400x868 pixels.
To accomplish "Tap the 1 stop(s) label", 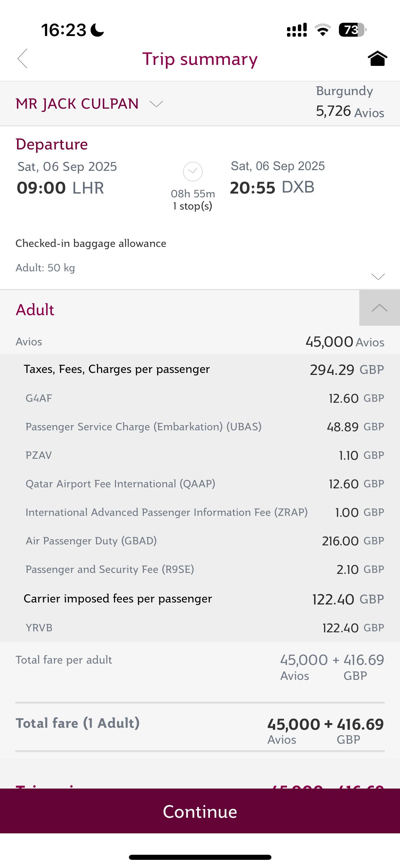I will 193,206.
